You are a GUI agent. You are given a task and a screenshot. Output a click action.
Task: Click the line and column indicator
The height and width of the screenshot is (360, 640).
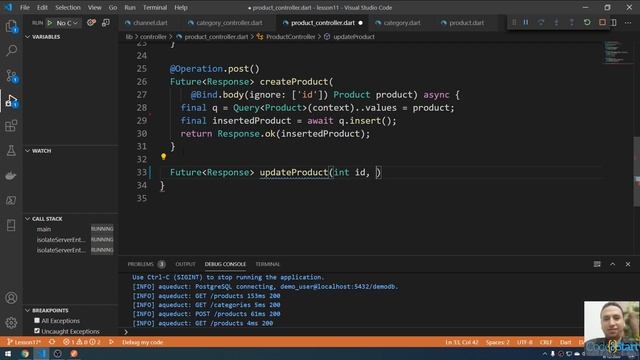click(x=462, y=342)
